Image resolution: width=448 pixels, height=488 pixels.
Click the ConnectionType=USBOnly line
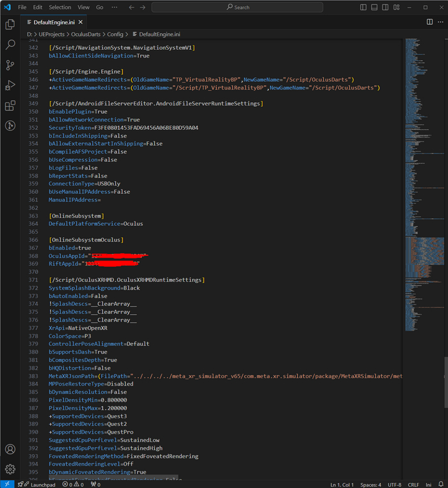(84, 184)
